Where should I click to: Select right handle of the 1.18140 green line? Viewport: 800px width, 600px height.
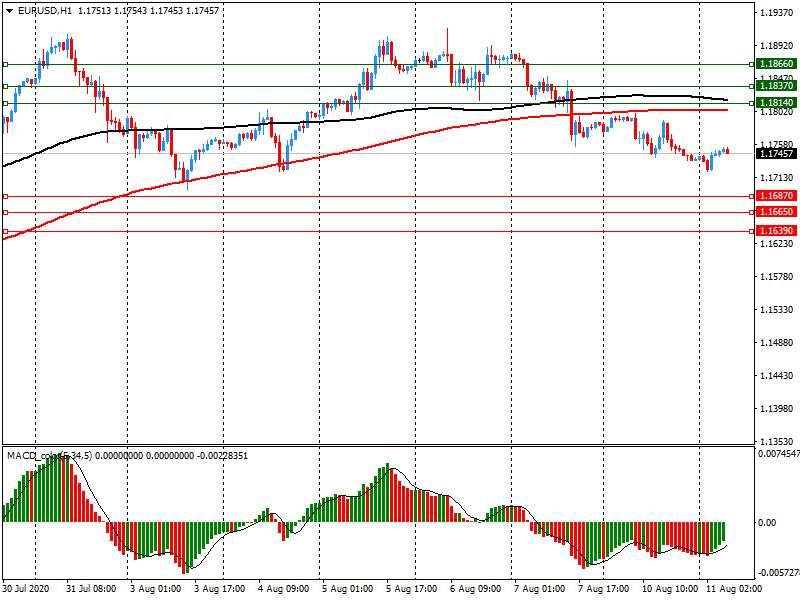[752, 104]
